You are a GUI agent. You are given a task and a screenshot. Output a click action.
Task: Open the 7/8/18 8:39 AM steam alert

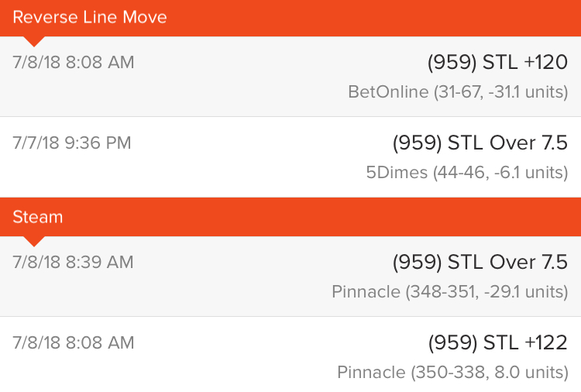[290, 277]
